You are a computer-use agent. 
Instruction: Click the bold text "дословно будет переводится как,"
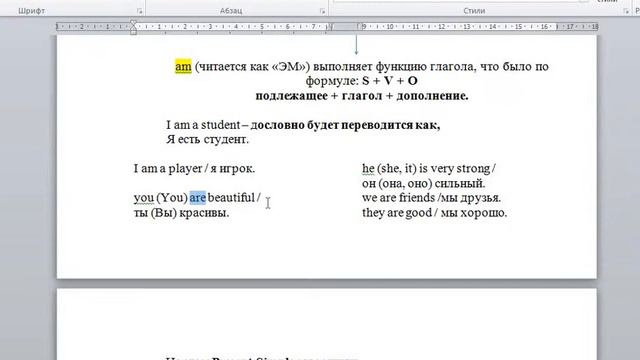[345, 125]
